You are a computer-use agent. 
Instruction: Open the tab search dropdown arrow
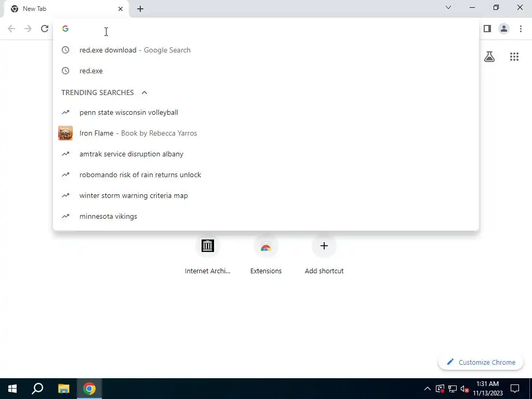(448, 7)
